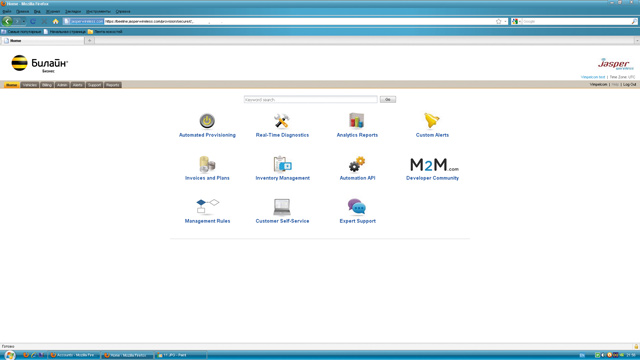Screen dimensions: 640x360
Task: Open the Самые популярные bookmark
Action: [21, 31]
